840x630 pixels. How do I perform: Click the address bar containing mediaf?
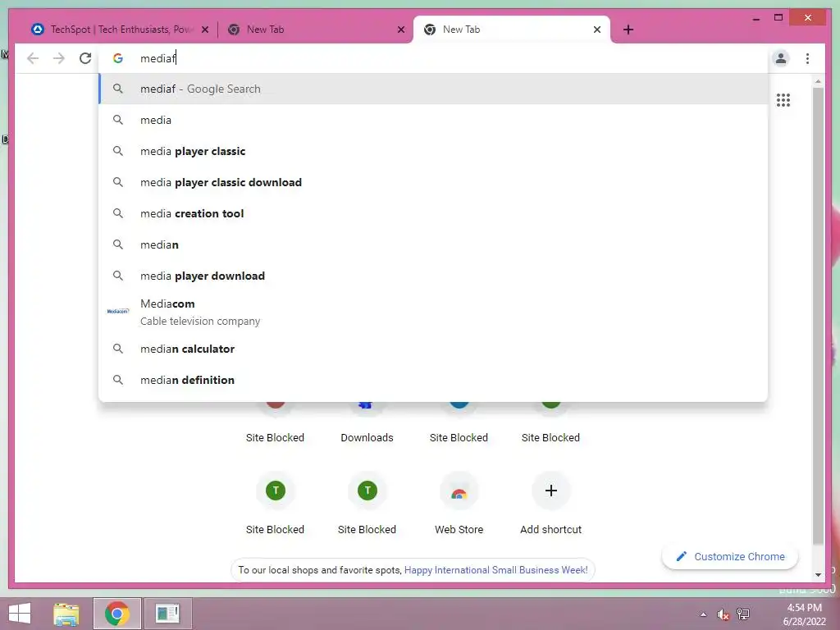(x=433, y=58)
